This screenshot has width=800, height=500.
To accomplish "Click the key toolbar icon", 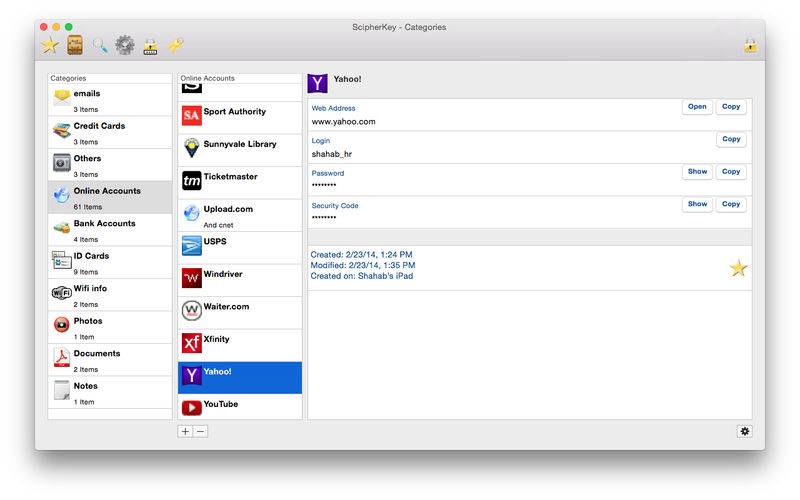I will click(x=176, y=45).
